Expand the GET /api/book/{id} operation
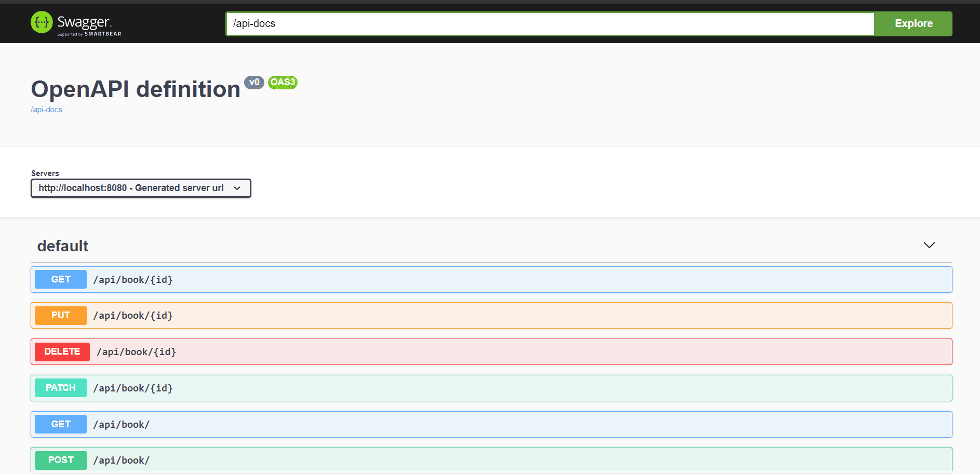980x474 pixels. pos(467,279)
